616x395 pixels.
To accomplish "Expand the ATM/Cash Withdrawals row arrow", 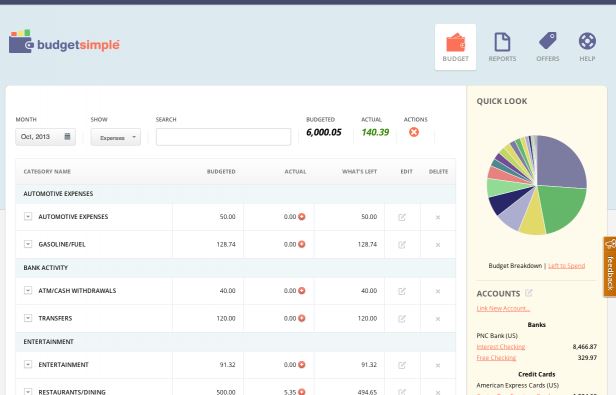I will tap(28, 290).
